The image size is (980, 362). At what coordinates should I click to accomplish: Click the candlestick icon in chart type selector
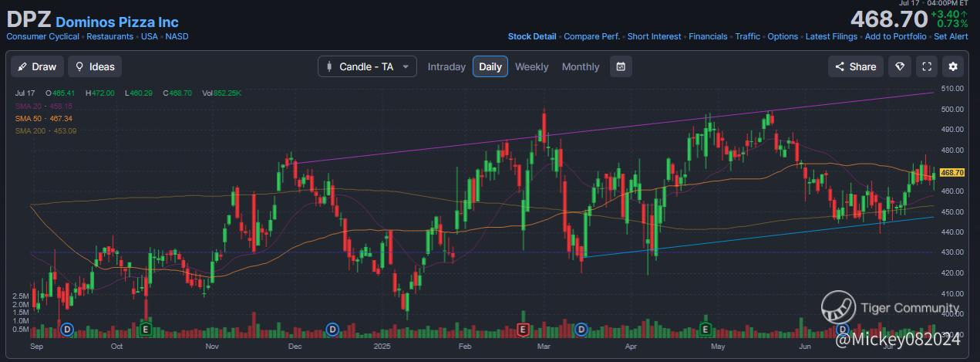click(330, 66)
